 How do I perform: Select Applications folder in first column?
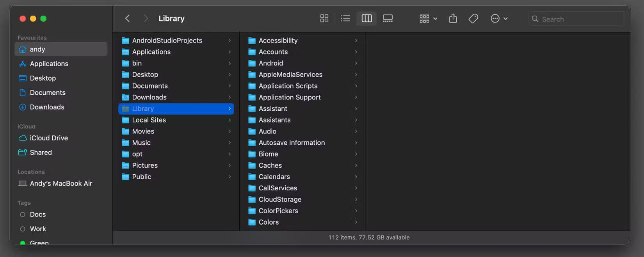pos(176,52)
